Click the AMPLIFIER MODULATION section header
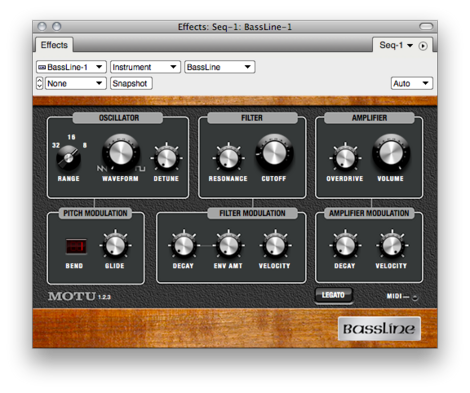Image resolution: width=470 pixels, height=393 pixels. click(369, 213)
